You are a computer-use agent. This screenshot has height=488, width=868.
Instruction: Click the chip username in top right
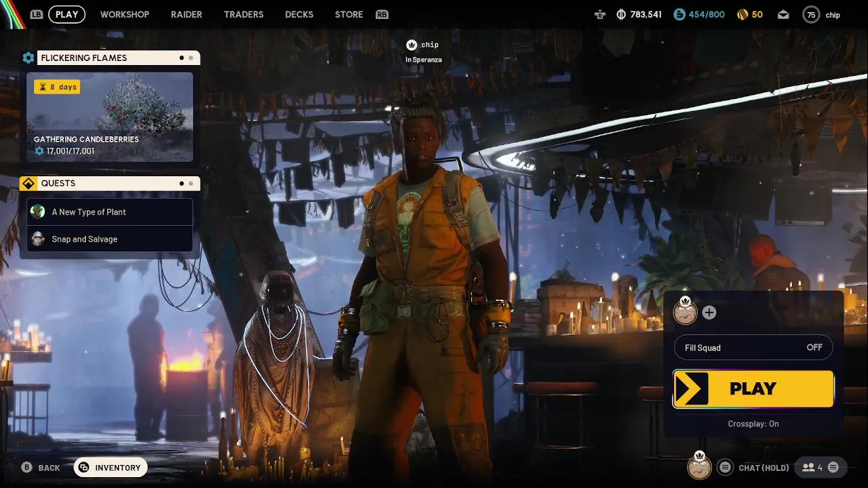click(x=833, y=15)
